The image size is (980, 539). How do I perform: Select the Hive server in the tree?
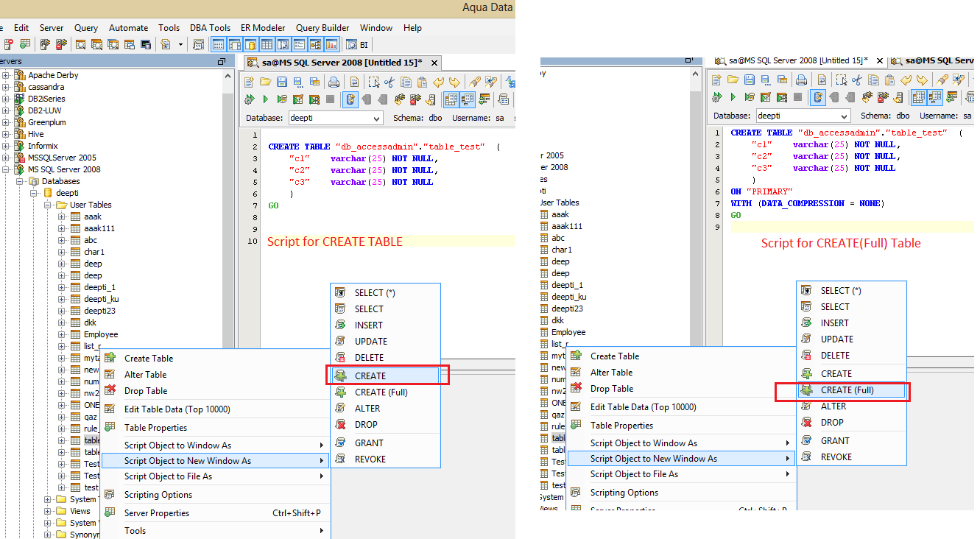pyautogui.click(x=36, y=134)
